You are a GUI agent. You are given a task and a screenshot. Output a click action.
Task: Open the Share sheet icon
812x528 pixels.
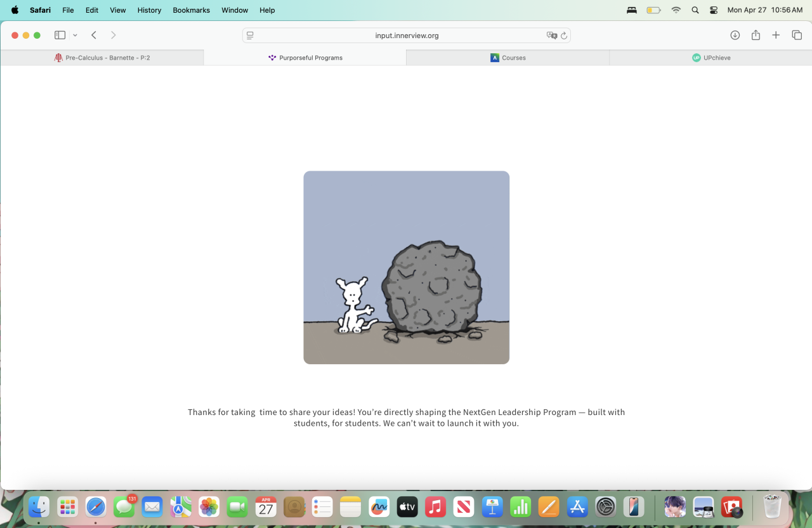756,36
